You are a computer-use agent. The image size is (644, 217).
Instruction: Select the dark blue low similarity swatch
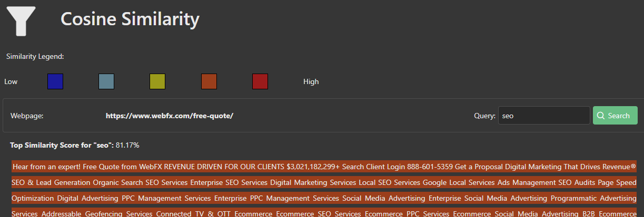point(55,81)
